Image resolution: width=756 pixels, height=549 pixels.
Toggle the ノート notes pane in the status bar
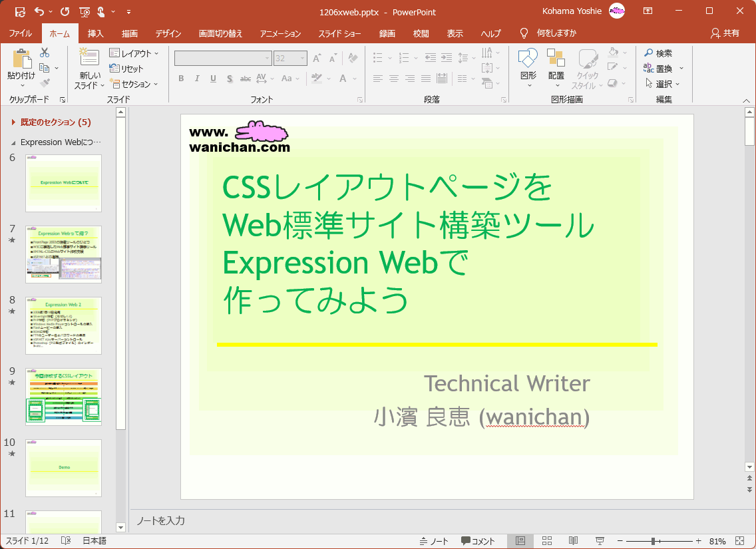click(x=433, y=541)
